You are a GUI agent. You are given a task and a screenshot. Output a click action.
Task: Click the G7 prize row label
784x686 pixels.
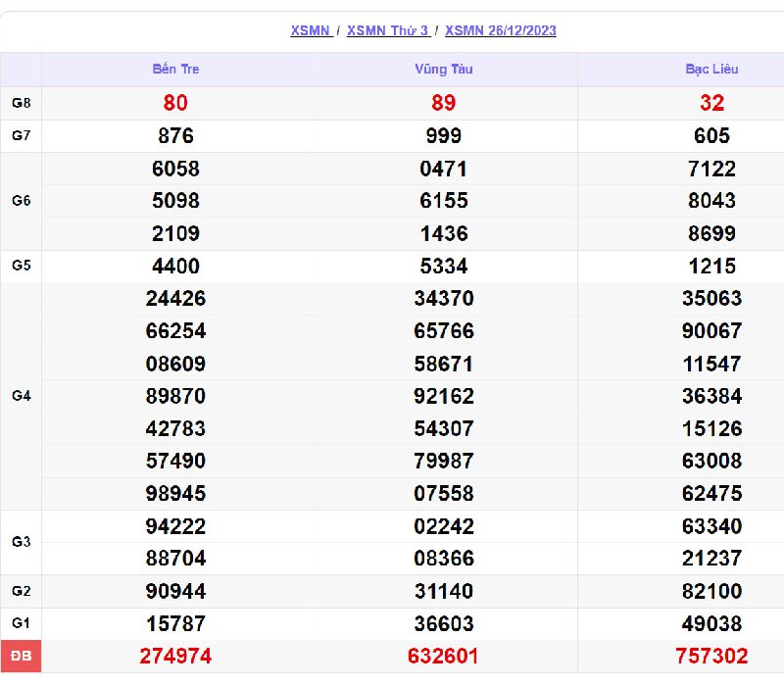pyautogui.click(x=21, y=135)
